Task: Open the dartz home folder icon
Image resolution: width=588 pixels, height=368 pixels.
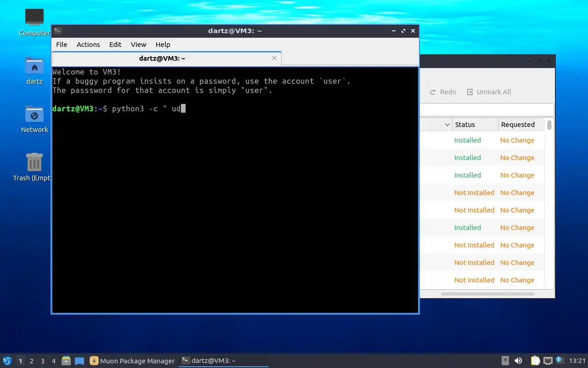Action: point(34,70)
